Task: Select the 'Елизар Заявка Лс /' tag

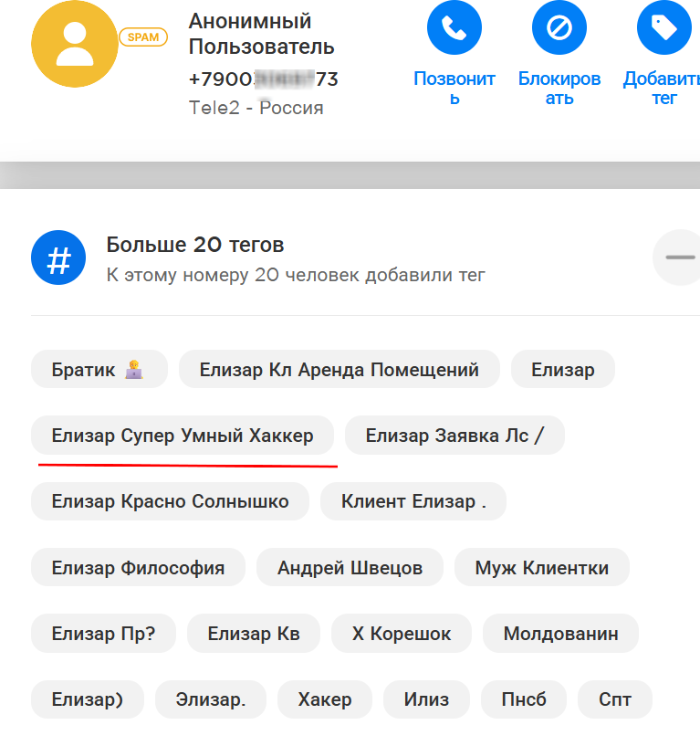Action: (454, 436)
